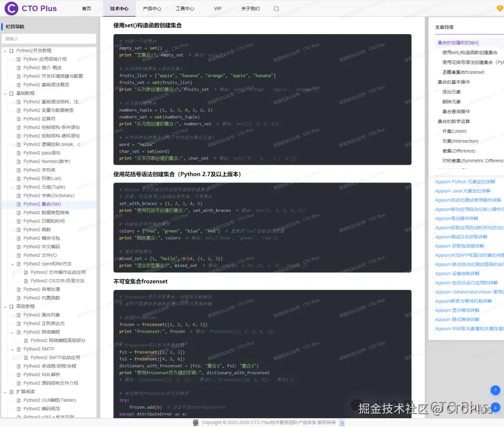Open Appium 显示等待详解 link
The width and height of the screenshot is (504, 427).
[457, 310]
